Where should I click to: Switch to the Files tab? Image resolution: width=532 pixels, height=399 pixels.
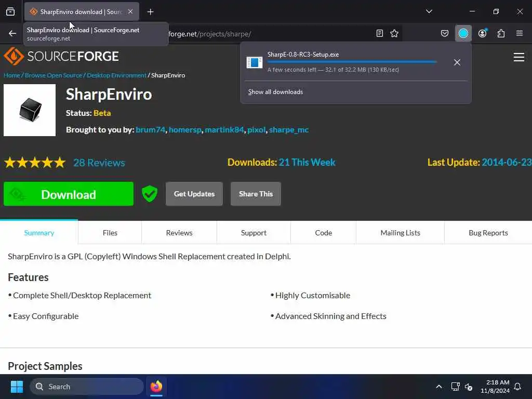click(x=110, y=233)
